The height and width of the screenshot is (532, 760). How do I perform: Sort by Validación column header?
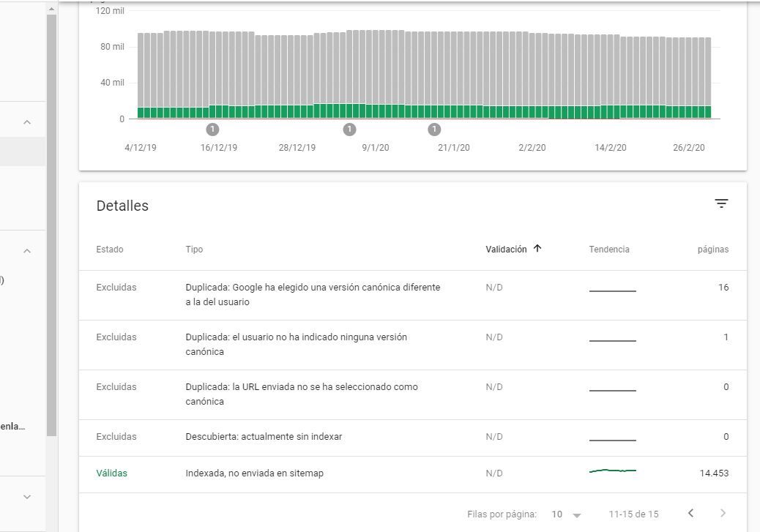click(506, 249)
